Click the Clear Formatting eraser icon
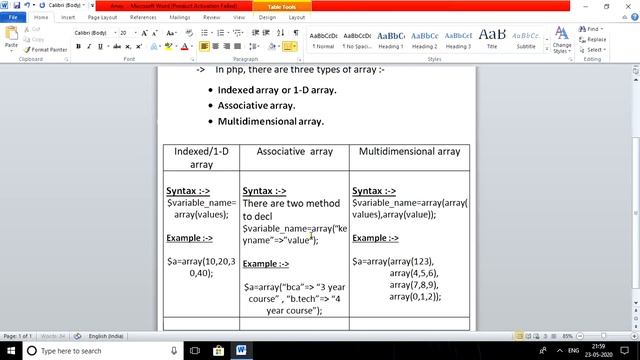The height and width of the screenshot is (360, 640). coord(189,33)
